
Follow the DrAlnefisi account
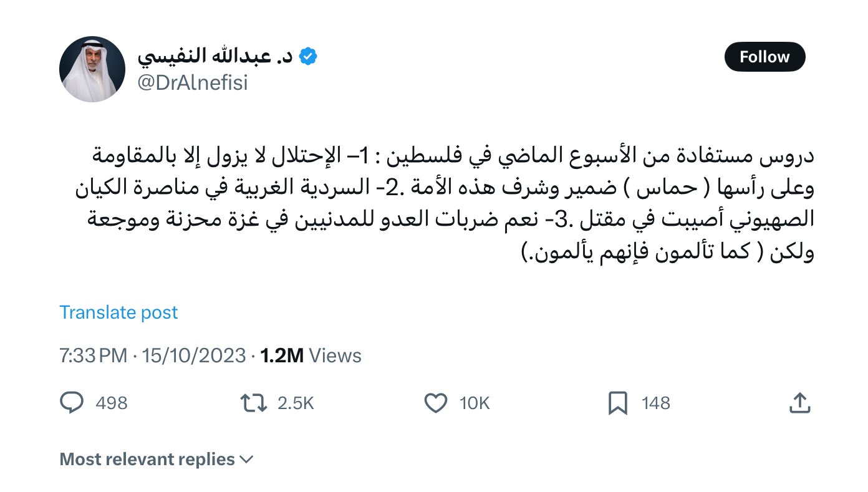click(764, 57)
